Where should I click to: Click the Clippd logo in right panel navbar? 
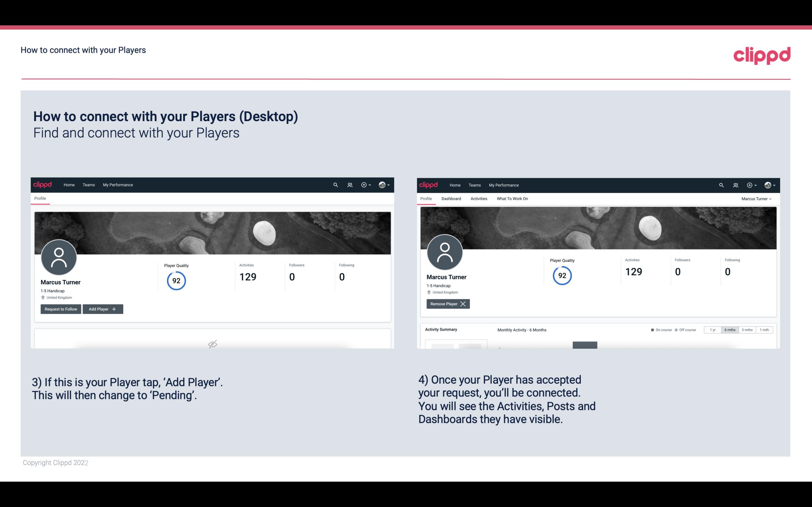pyautogui.click(x=429, y=185)
